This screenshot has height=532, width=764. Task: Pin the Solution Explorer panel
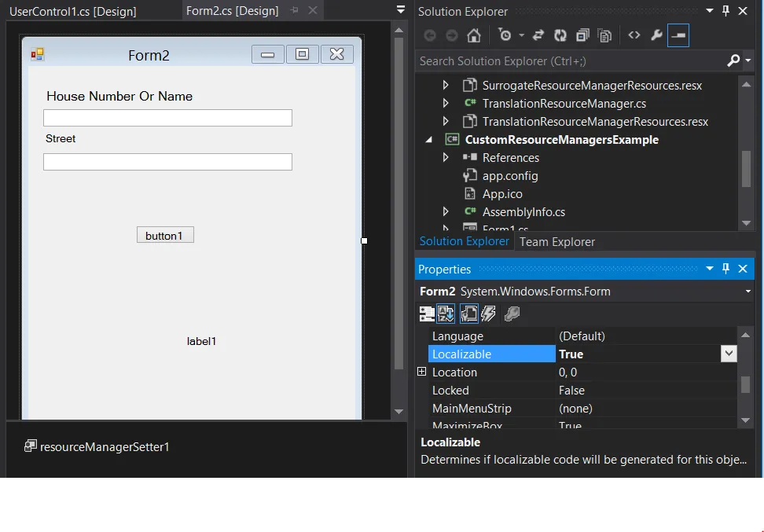[725, 11]
